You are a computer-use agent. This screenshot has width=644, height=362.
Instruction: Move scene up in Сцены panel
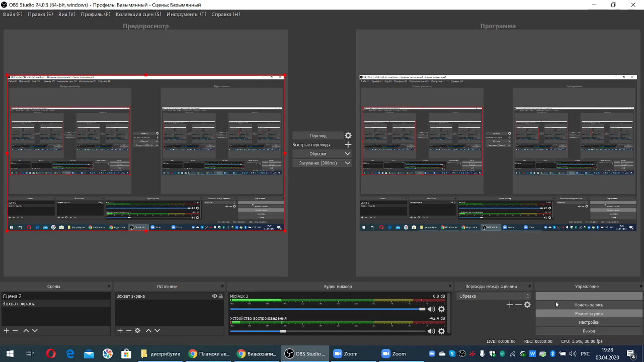(26, 331)
